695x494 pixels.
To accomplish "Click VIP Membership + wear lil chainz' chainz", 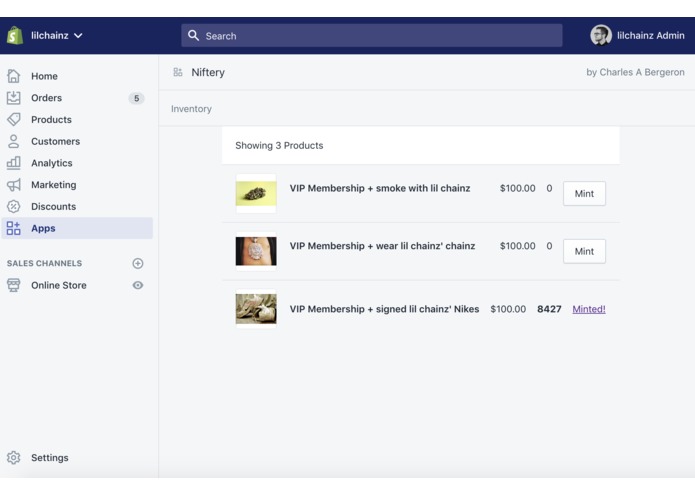I will pos(382,246).
